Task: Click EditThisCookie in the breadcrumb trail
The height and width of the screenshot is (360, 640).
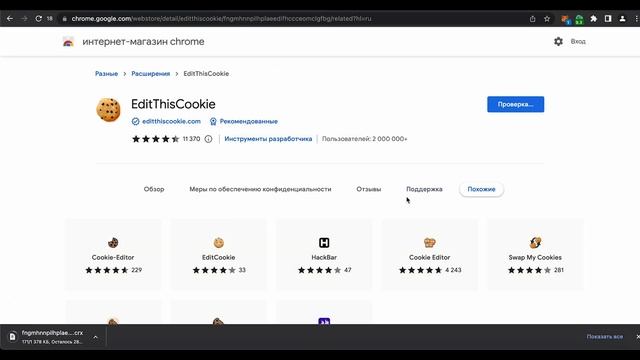Action: point(206,74)
